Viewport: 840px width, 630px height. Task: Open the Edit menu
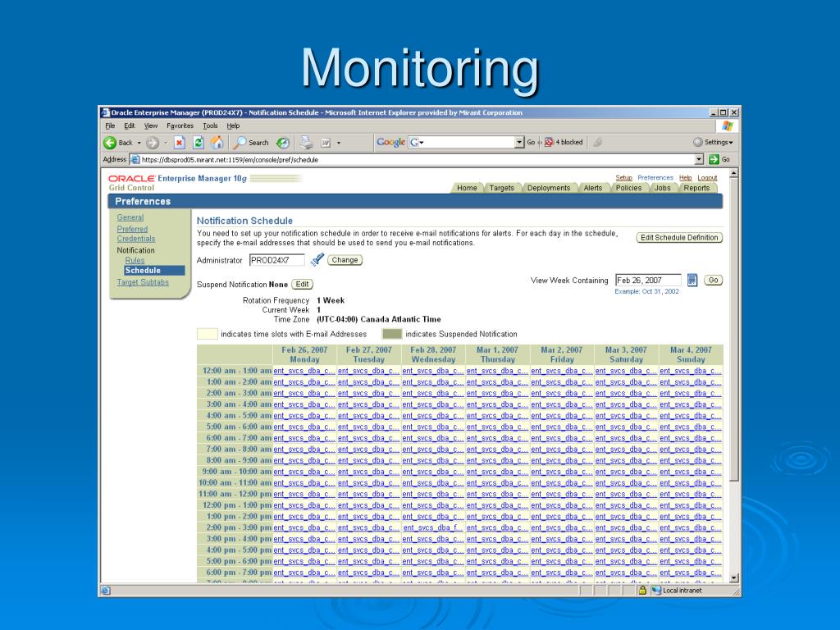click(130, 126)
